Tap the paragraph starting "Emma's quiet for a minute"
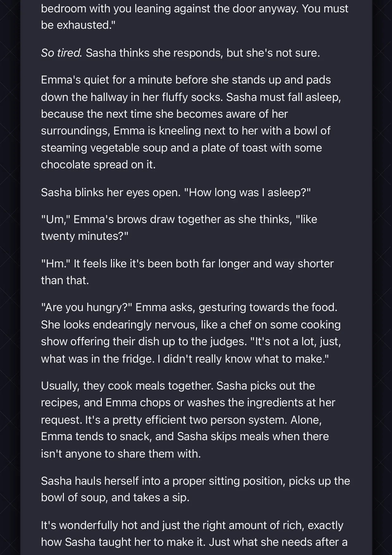Screen dimensions: 392x555 click(x=191, y=122)
